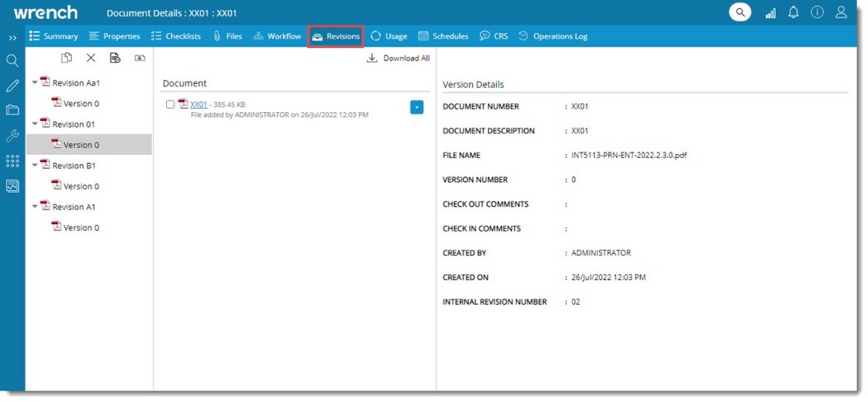This screenshot has height=402, width=868.
Task: Collapse the Revision Aa1 tree node
Action: coord(35,82)
